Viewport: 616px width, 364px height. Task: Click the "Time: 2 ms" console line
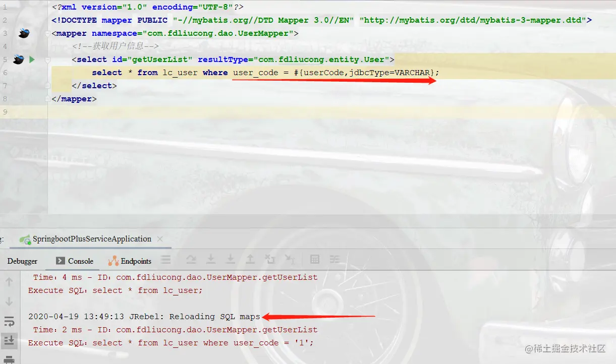coord(176,330)
